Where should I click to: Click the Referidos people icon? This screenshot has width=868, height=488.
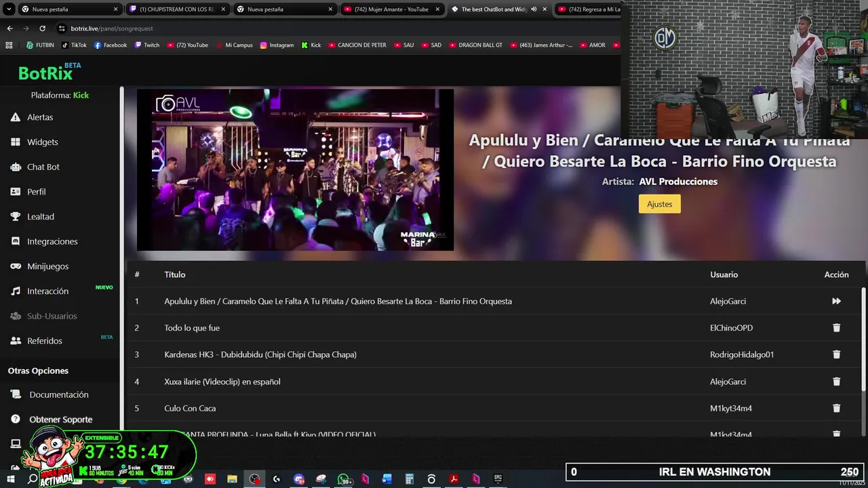(15, 341)
